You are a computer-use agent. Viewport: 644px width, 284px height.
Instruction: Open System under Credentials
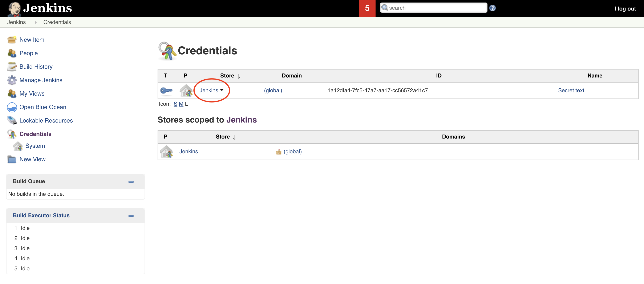(x=35, y=146)
